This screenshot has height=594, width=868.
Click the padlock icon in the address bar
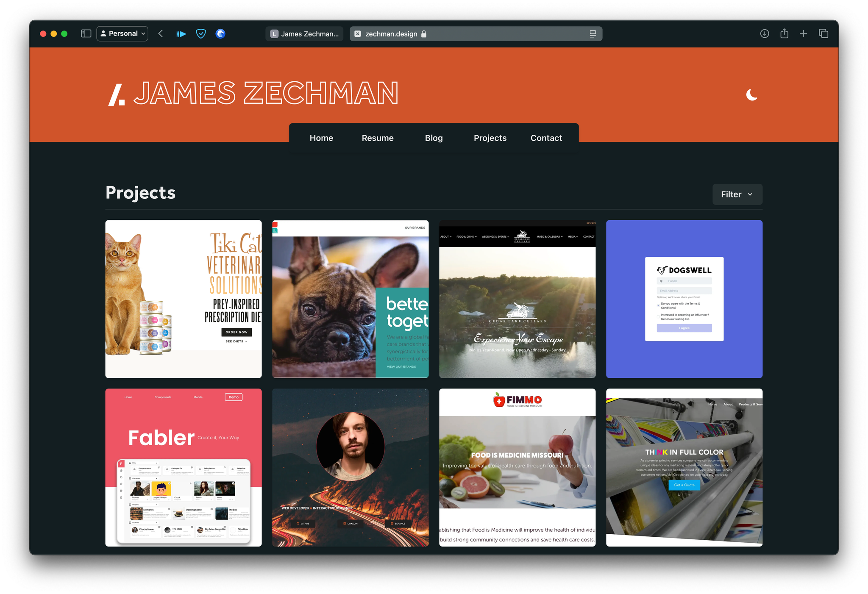(424, 34)
